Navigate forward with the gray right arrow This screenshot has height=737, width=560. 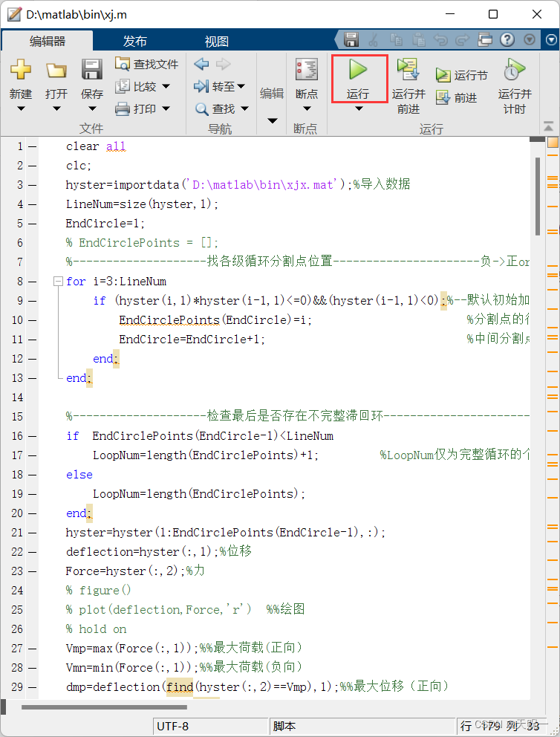[x=223, y=63]
